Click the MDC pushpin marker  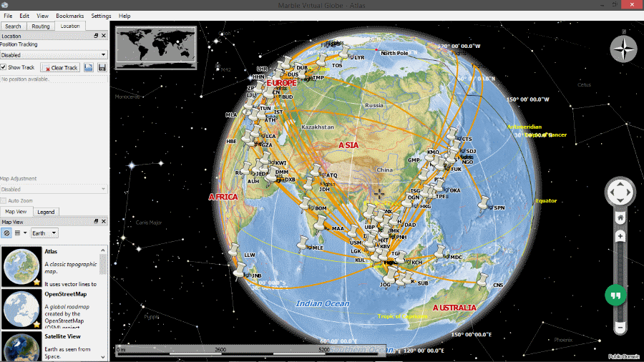point(440,252)
